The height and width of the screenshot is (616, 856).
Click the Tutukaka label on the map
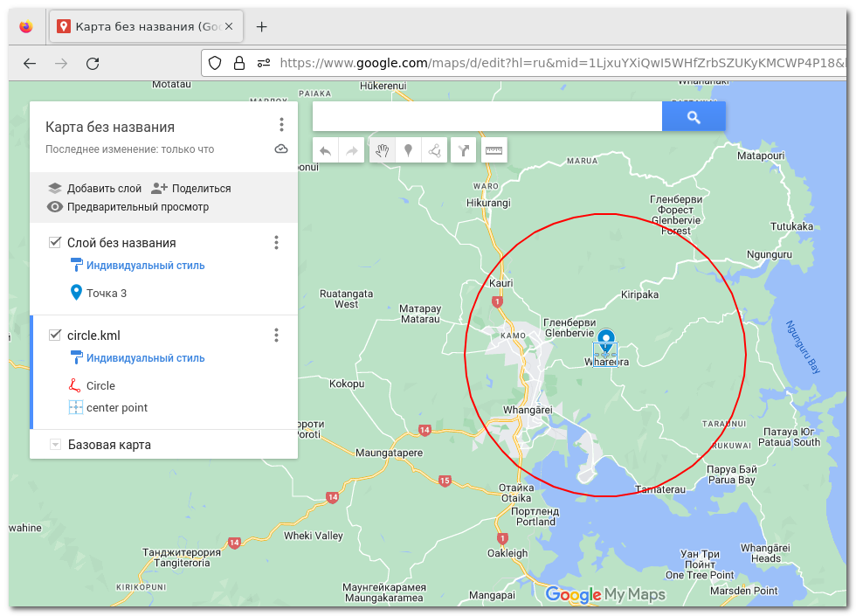pos(791,226)
